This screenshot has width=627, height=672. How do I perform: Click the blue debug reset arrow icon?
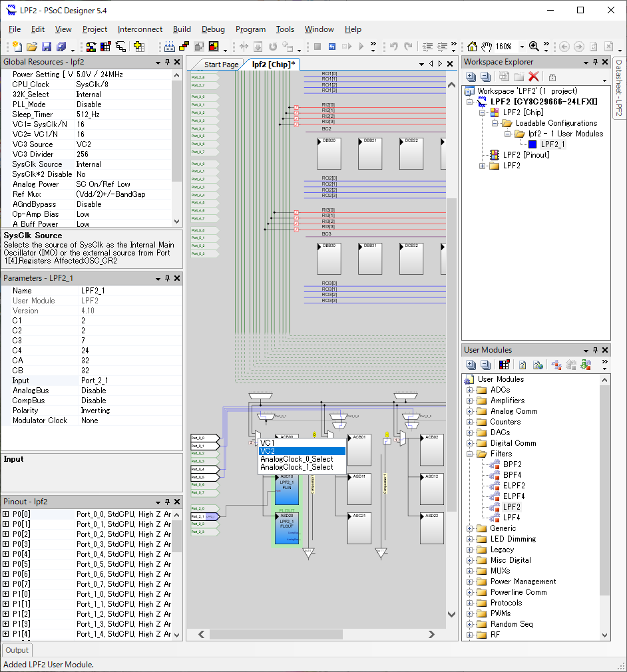point(332,47)
